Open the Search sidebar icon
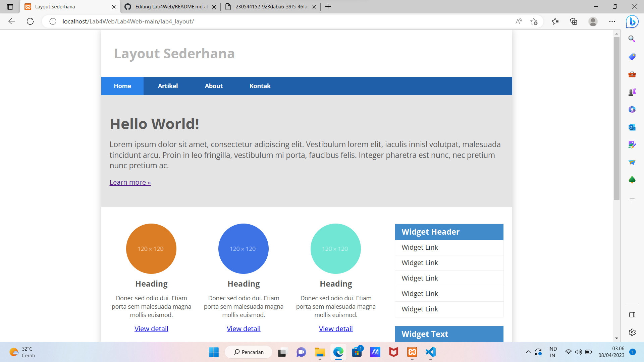Viewport: 644px width, 362px height. pos(632,39)
